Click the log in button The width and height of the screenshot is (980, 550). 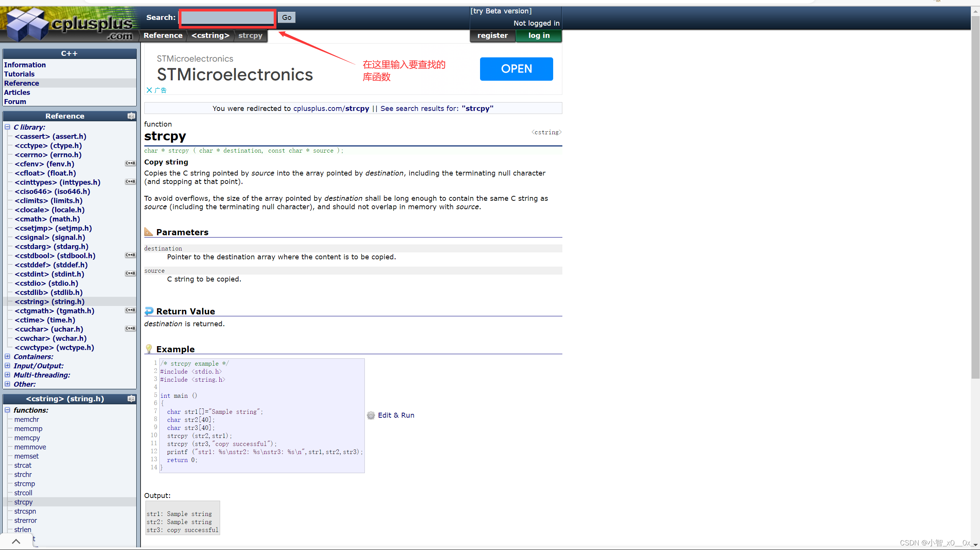[x=539, y=36]
